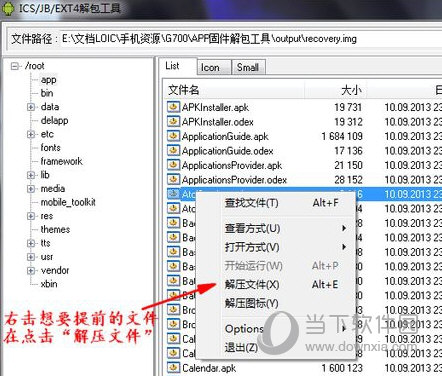Expand the usr folder node
The width and height of the screenshot is (442, 376).
pos(31,257)
